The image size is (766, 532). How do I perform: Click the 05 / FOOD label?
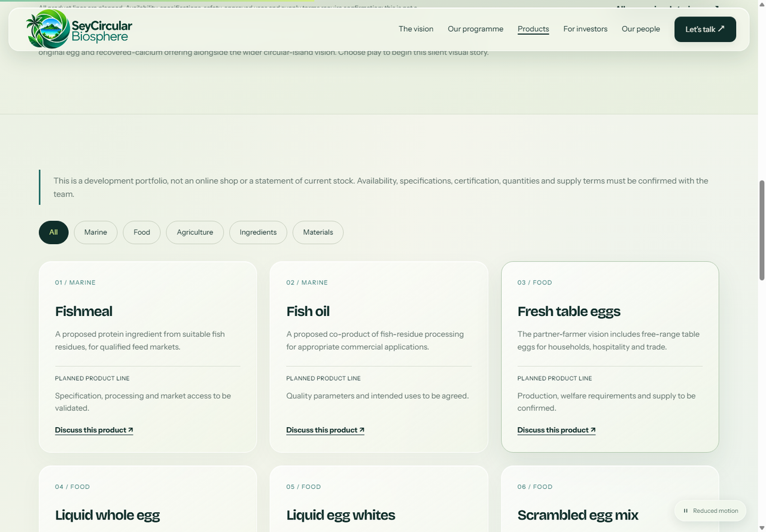[x=303, y=487]
